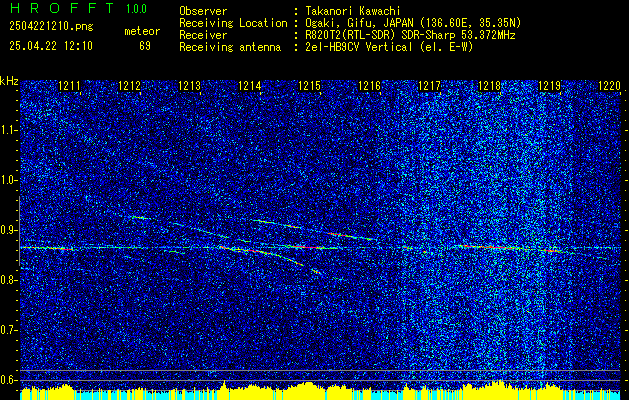Image resolution: width=629 pixels, height=400 pixels.
Task: Click the 1217 time marker
Action: (x=429, y=85)
